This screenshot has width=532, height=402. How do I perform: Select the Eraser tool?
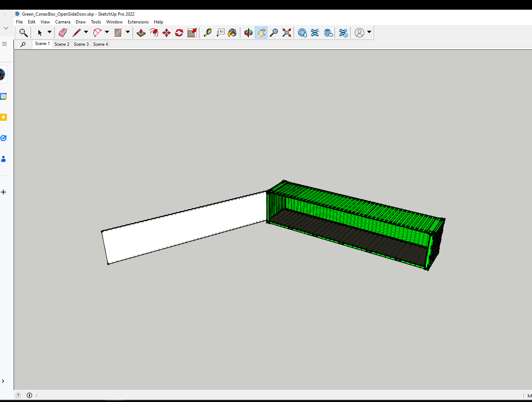pos(63,33)
